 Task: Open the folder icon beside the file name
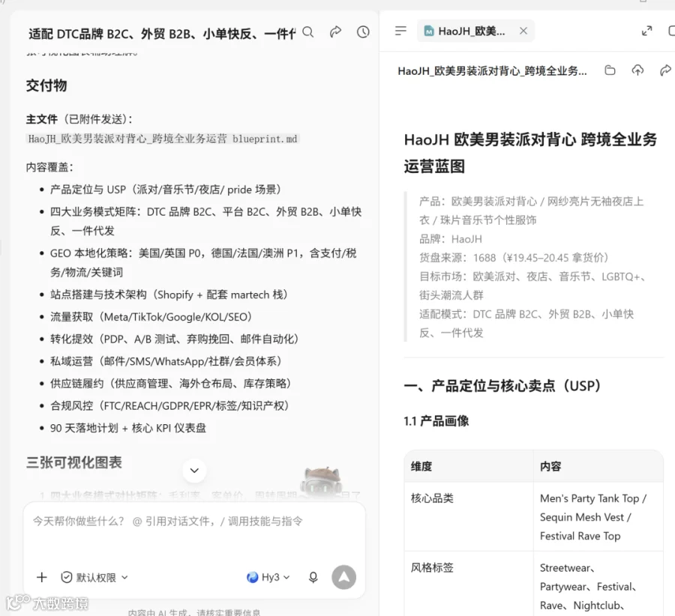[x=610, y=70]
